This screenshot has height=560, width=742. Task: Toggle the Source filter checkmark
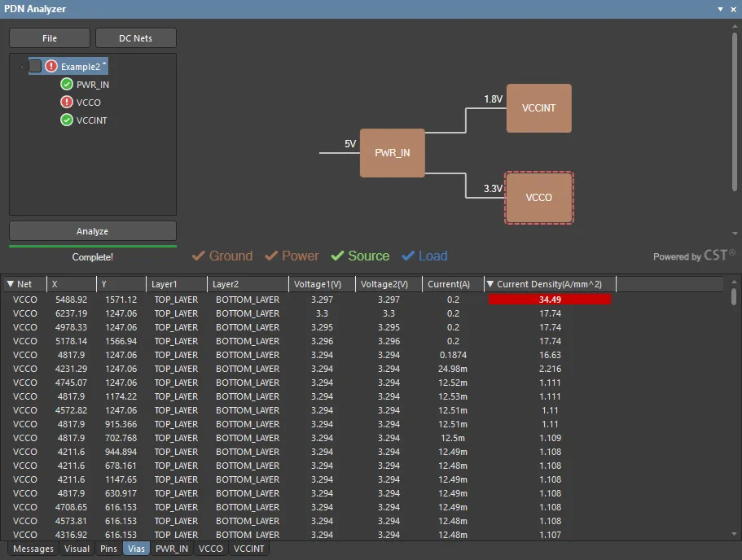click(x=337, y=256)
